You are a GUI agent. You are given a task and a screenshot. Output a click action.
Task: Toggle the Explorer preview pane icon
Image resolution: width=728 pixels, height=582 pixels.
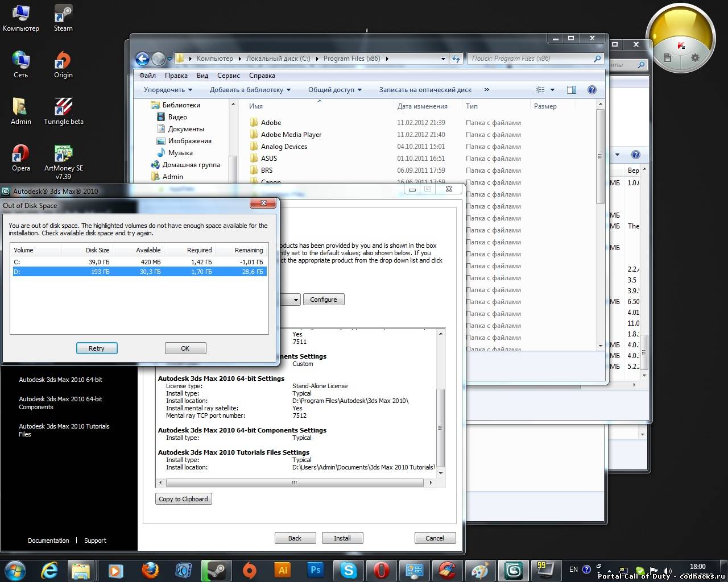[x=572, y=90]
